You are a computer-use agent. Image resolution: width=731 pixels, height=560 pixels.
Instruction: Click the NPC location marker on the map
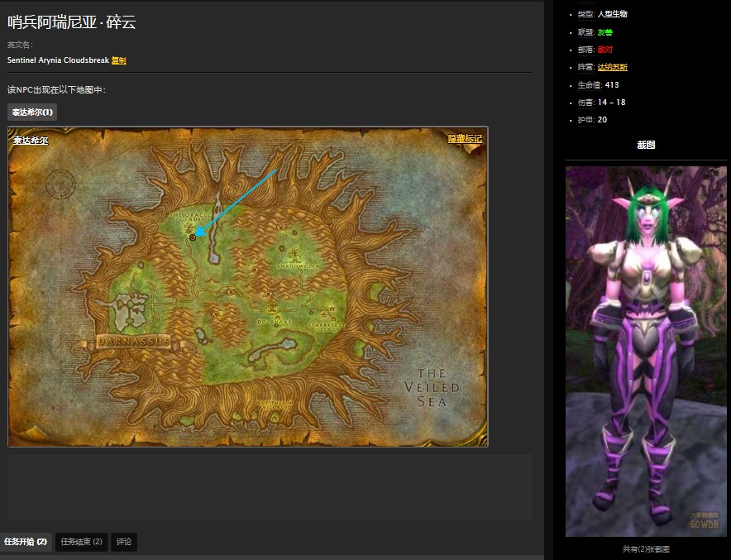point(193,237)
